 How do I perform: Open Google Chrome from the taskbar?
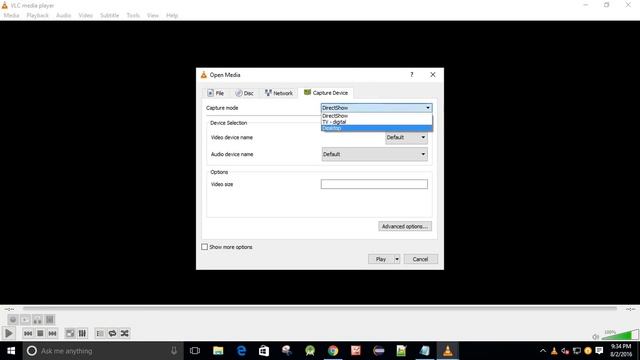333,351
